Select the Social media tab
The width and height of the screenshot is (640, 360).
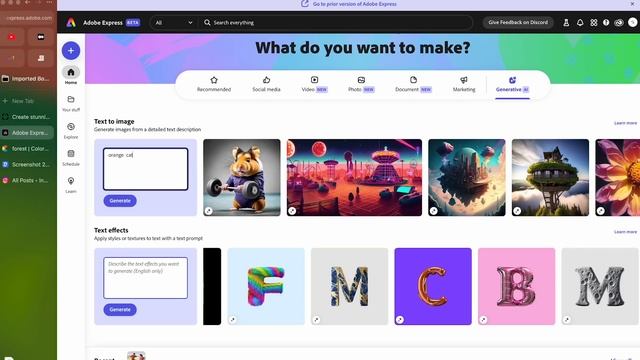click(266, 84)
